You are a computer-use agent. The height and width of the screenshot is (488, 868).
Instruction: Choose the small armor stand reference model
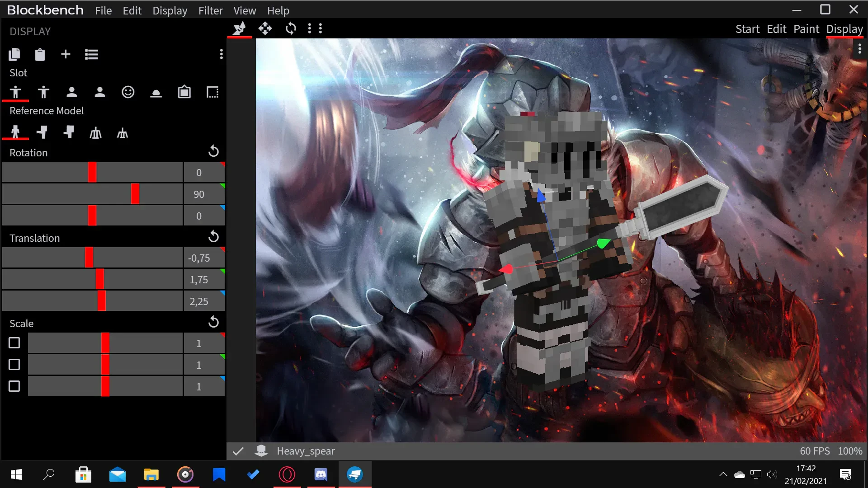tap(123, 133)
